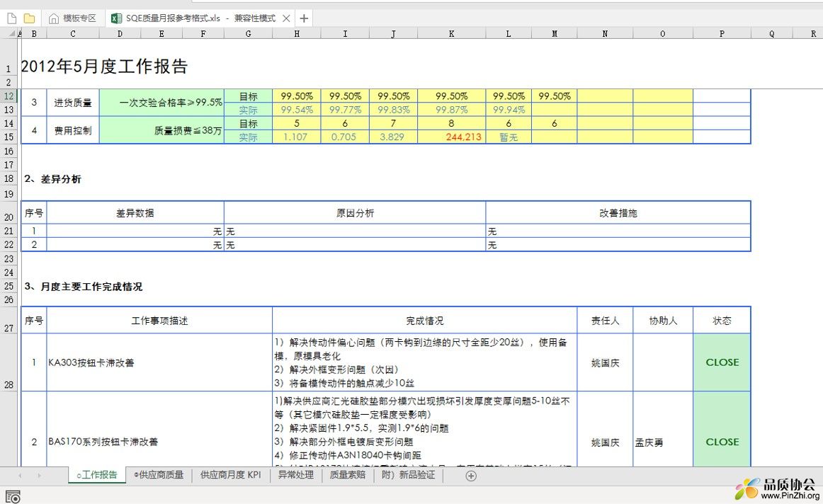
Task: Click the 状态 header cell
Action: pos(722,321)
